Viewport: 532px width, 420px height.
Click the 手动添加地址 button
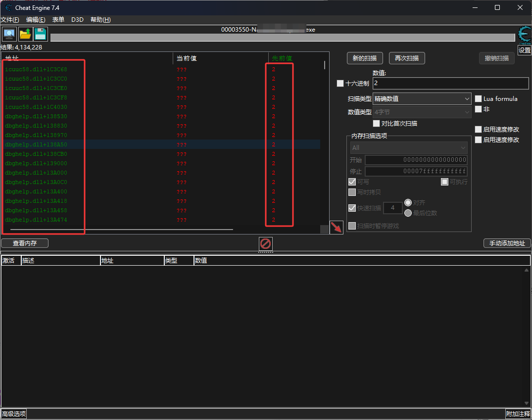coord(507,243)
